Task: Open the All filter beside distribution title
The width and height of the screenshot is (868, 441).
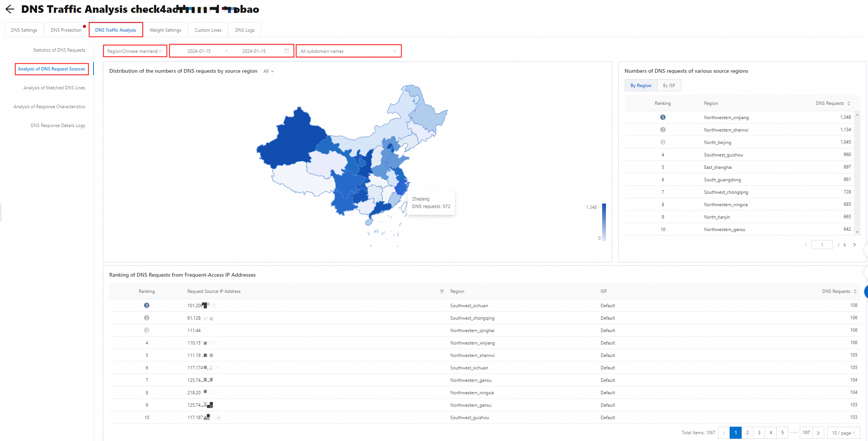Action: point(268,71)
